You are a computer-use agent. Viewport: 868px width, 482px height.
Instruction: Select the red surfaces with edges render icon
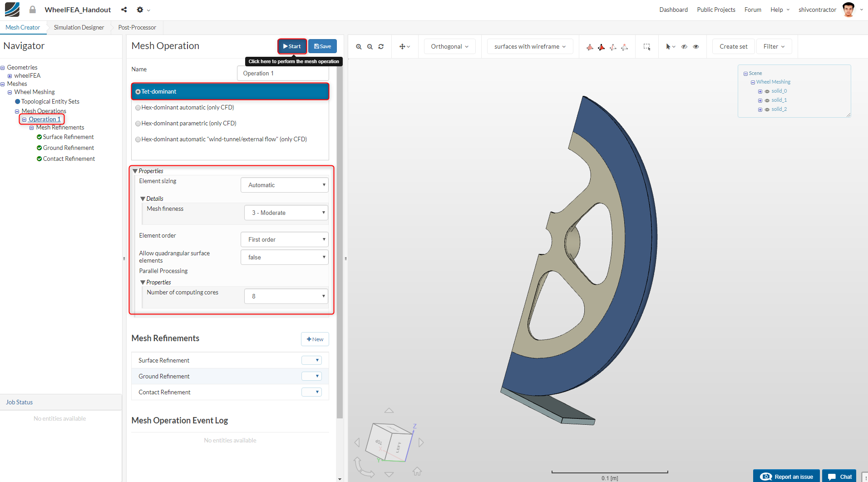[601, 47]
